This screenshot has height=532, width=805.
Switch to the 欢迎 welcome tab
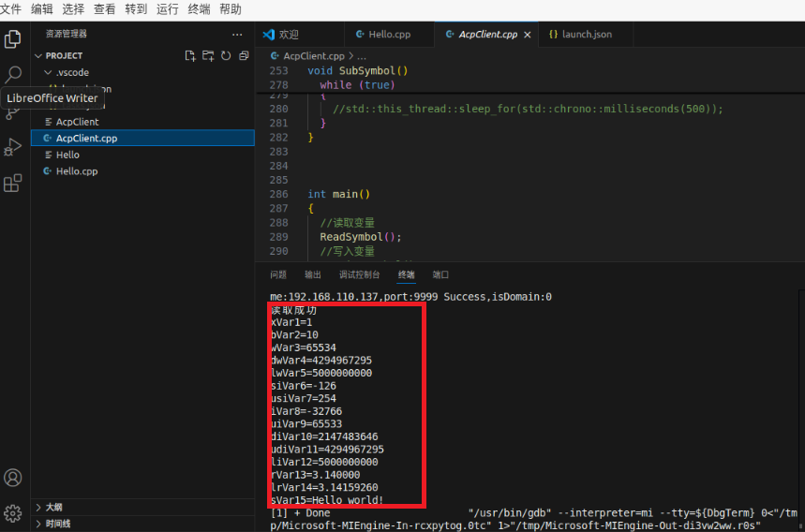click(299, 35)
